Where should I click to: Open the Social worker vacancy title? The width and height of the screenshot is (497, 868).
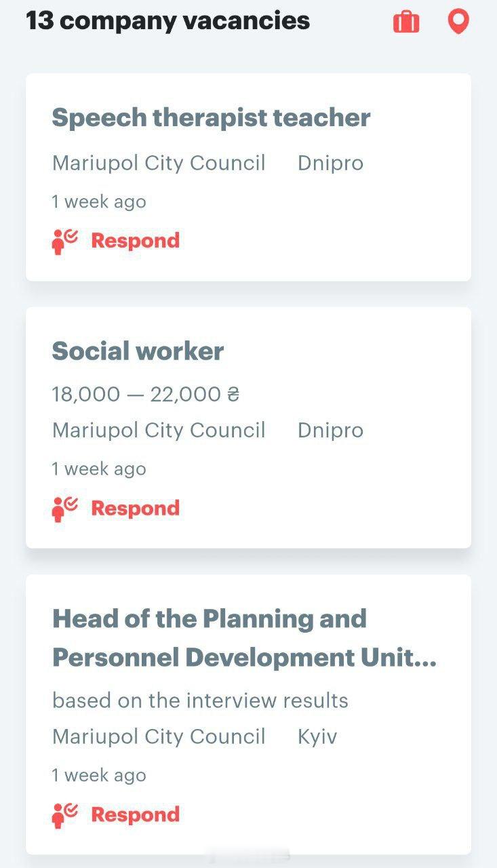point(138,351)
